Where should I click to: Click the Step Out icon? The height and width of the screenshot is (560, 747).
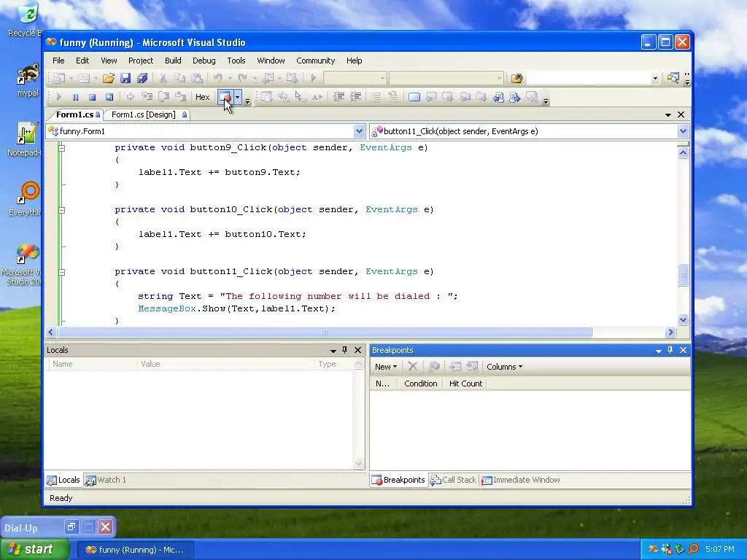181,97
